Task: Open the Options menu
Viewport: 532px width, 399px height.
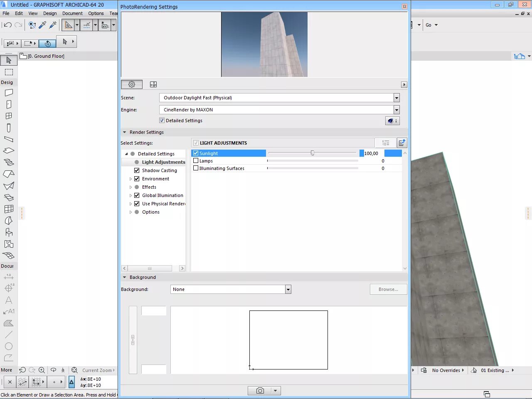Action: coord(96,13)
